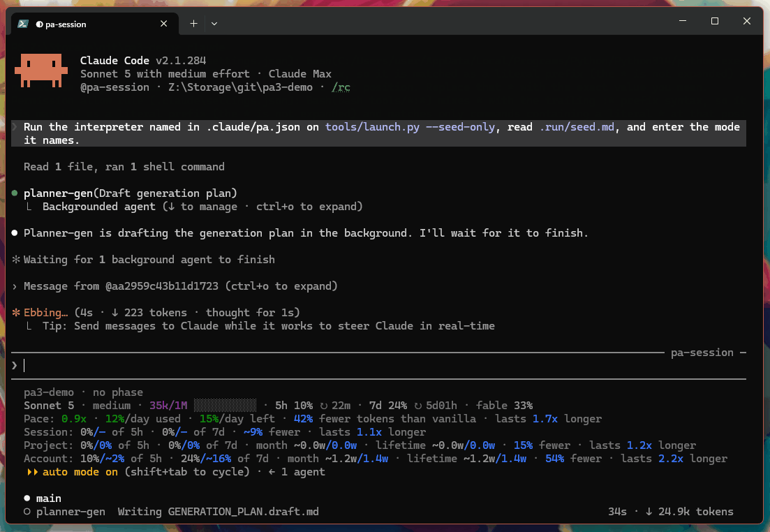Click the 'fable 33%' status entry
The image size is (770, 532).
pos(505,405)
